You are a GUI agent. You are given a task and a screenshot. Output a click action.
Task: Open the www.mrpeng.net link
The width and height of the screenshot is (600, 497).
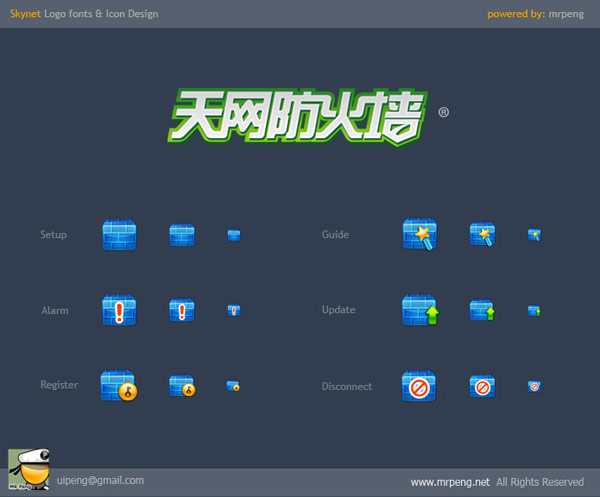tap(450, 482)
